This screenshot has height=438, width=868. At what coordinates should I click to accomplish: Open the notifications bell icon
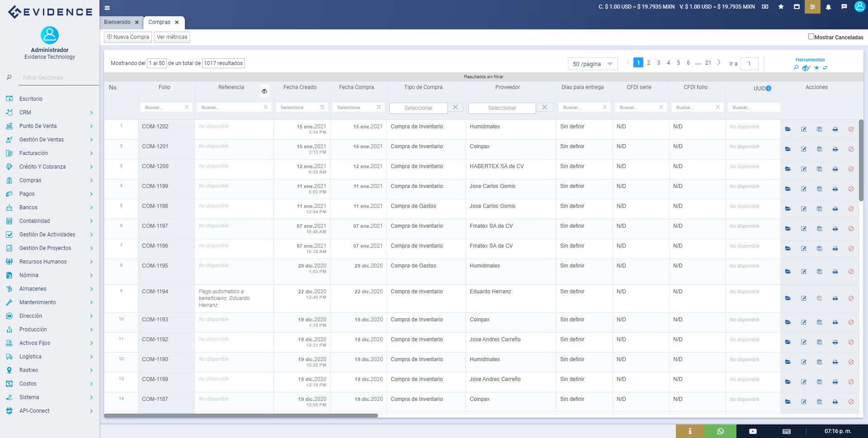click(828, 7)
